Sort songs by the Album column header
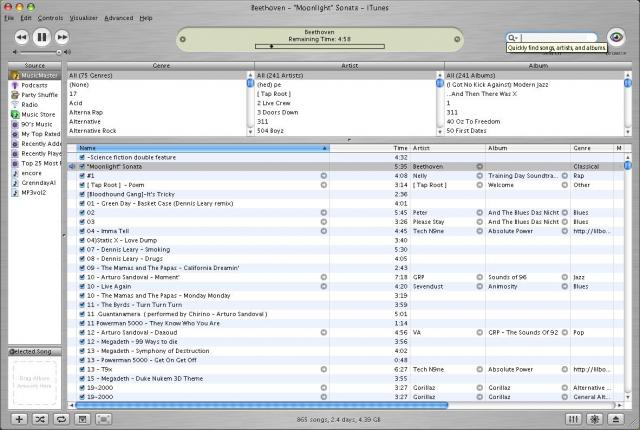 pyautogui.click(x=528, y=148)
